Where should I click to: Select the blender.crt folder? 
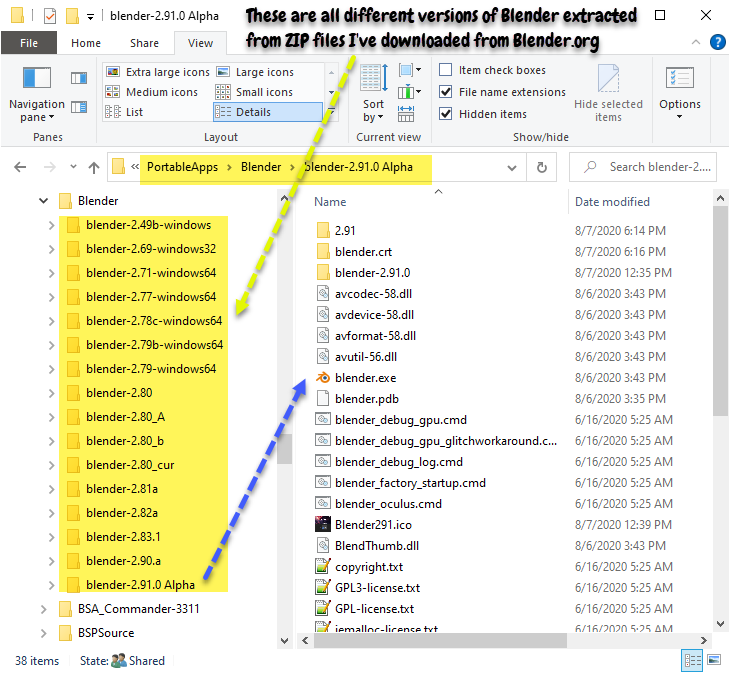[363, 252]
